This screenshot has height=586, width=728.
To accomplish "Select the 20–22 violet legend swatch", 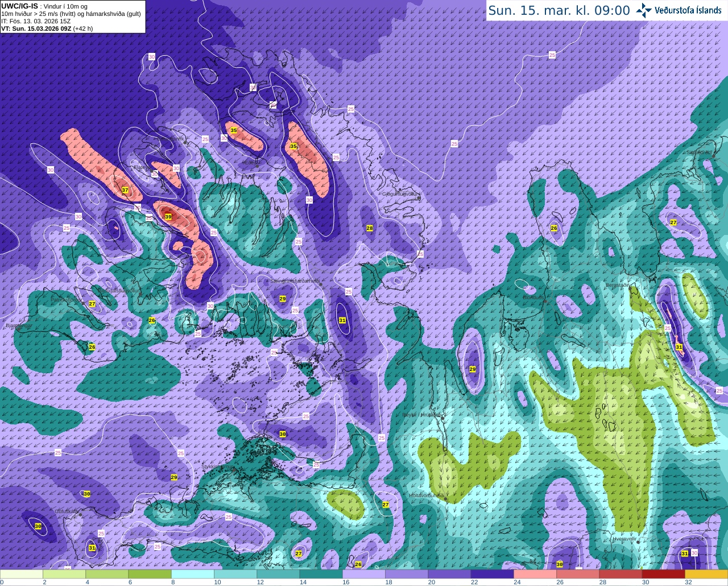I will pos(449,574).
